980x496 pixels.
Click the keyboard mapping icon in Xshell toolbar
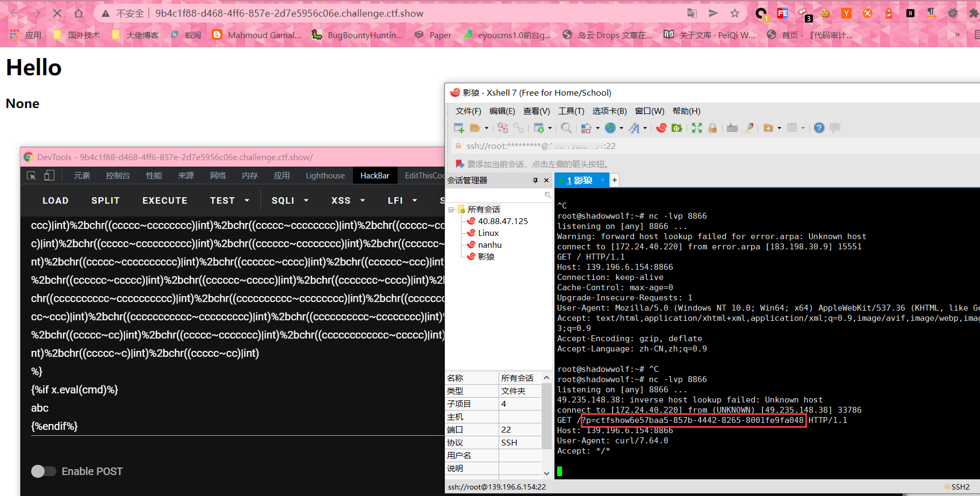pos(732,128)
